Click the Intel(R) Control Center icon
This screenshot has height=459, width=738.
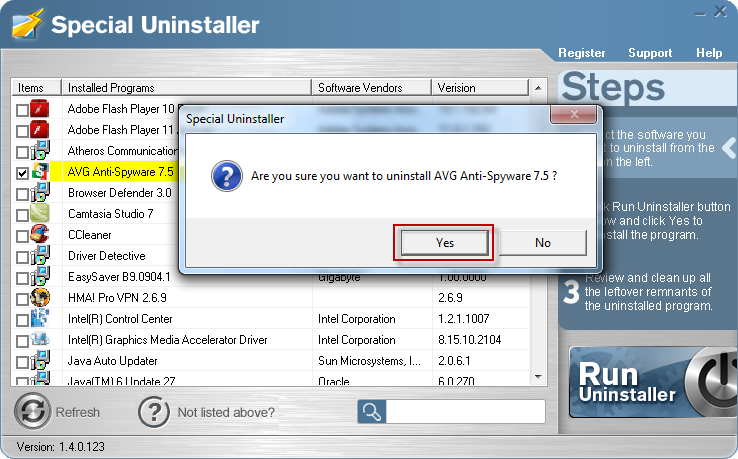click(x=40, y=318)
